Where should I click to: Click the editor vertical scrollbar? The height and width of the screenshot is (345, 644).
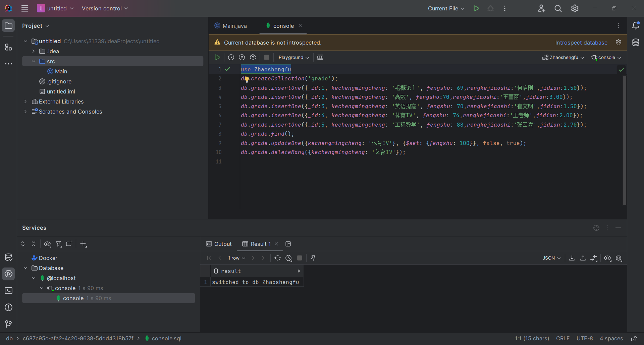pyautogui.click(x=624, y=140)
